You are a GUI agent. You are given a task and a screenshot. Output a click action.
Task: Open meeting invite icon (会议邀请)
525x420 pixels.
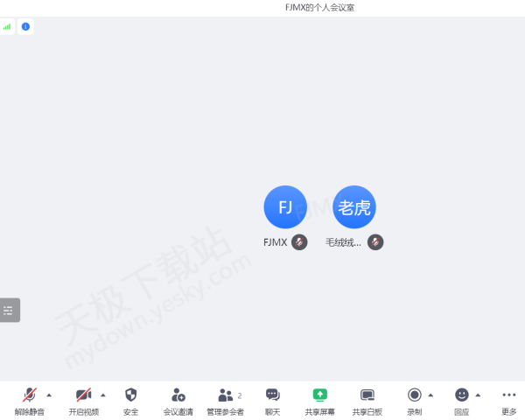coord(178,395)
